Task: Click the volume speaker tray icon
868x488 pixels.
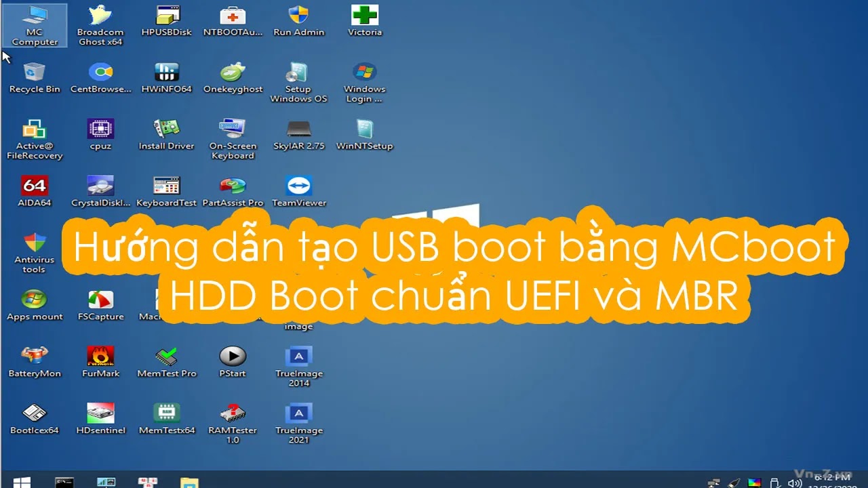Action: [795, 483]
